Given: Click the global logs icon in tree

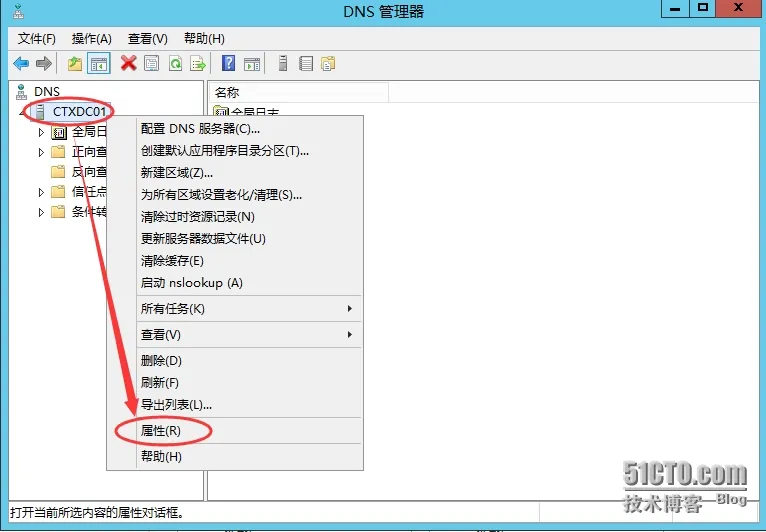Looking at the screenshot, I should (59, 132).
